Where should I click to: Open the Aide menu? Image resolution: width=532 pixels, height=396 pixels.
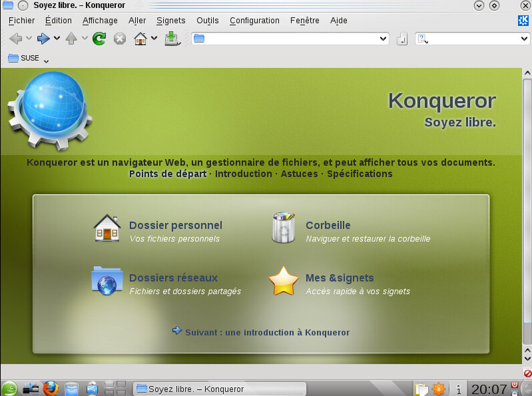pyautogui.click(x=339, y=21)
